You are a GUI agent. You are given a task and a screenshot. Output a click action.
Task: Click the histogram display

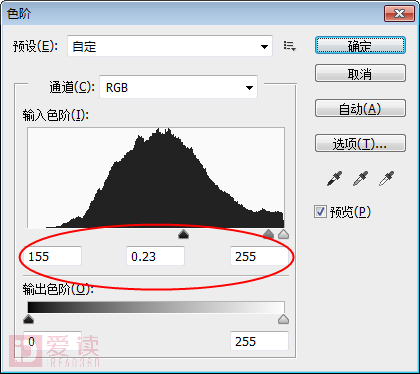pyautogui.click(x=156, y=178)
